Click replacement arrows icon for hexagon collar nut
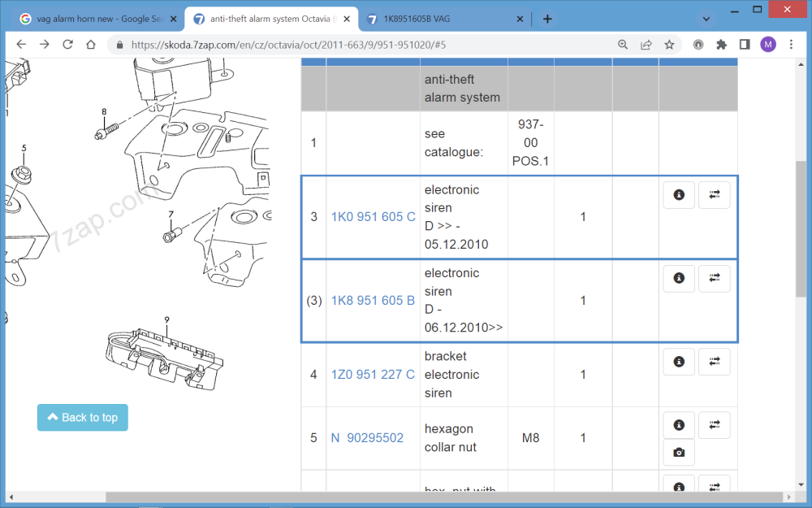The image size is (812, 508). coord(715,424)
